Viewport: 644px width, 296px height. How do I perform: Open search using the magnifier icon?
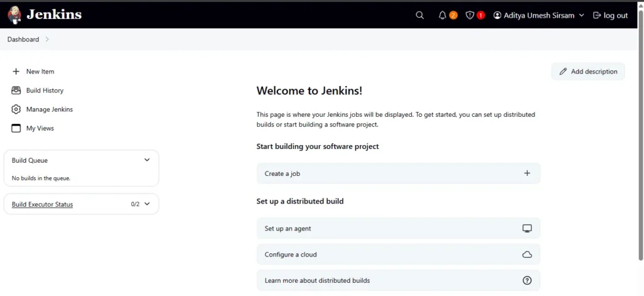(x=419, y=15)
